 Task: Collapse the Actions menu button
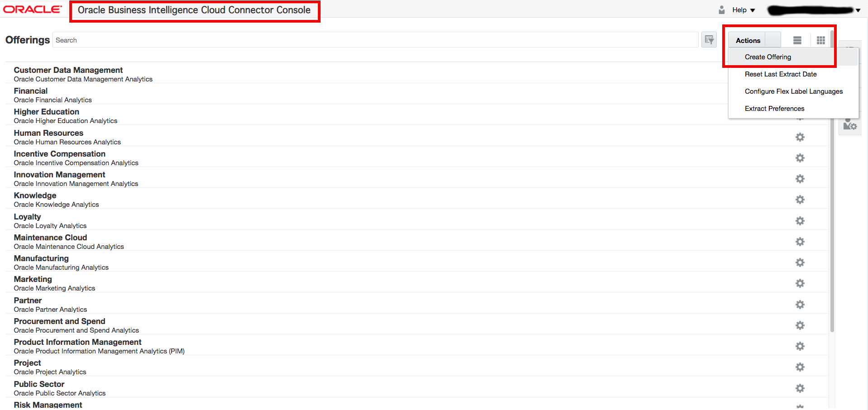(x=755, y=40)
